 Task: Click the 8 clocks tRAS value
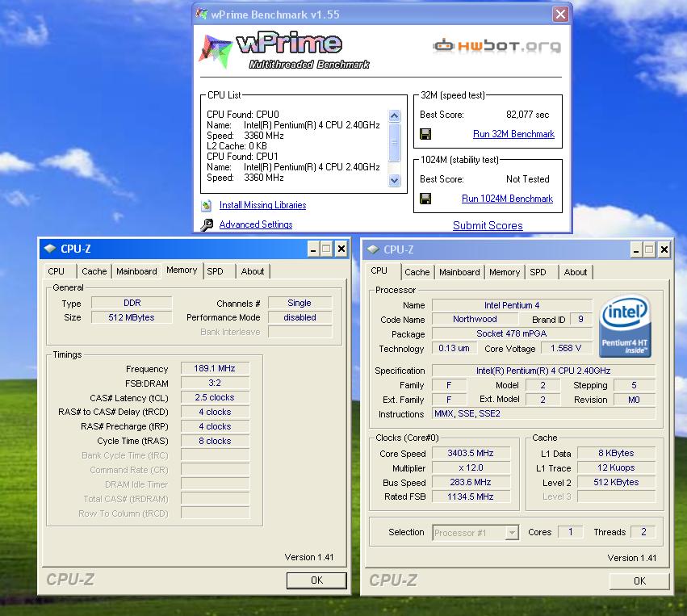(215, 441)
